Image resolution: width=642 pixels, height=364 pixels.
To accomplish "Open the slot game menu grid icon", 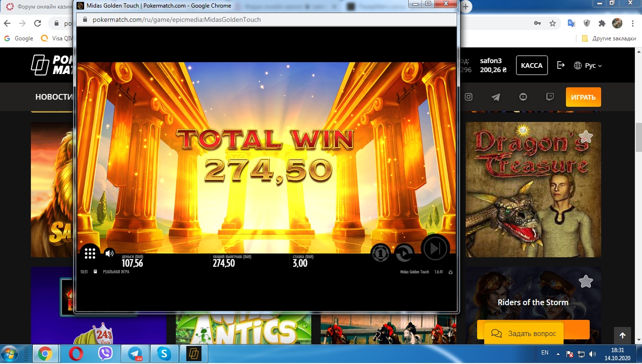I will [x=90, y=253].
